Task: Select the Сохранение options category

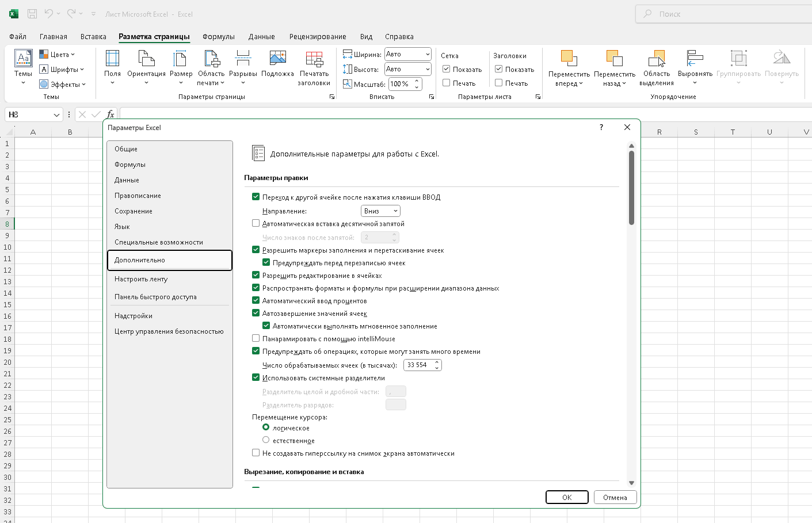Action: [x=170, y=211]
